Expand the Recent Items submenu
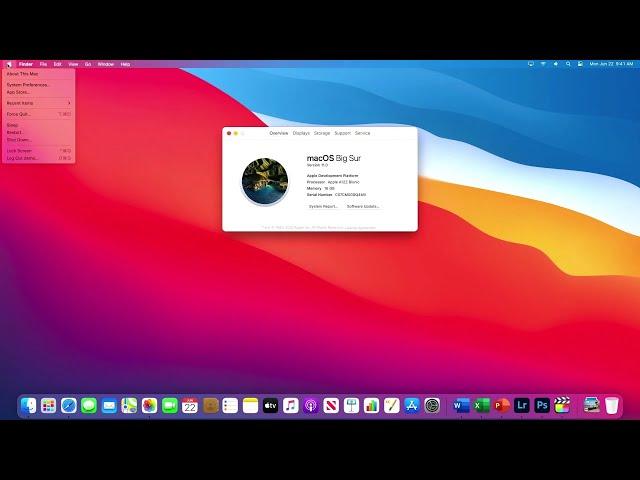Screen dimensions: 640x480 pos(38,103)
